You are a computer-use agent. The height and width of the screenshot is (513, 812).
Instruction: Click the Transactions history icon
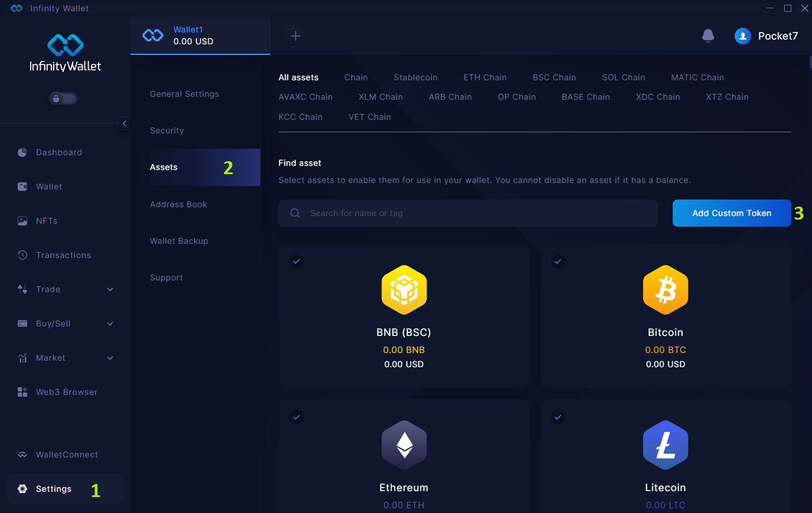point(22,255)
